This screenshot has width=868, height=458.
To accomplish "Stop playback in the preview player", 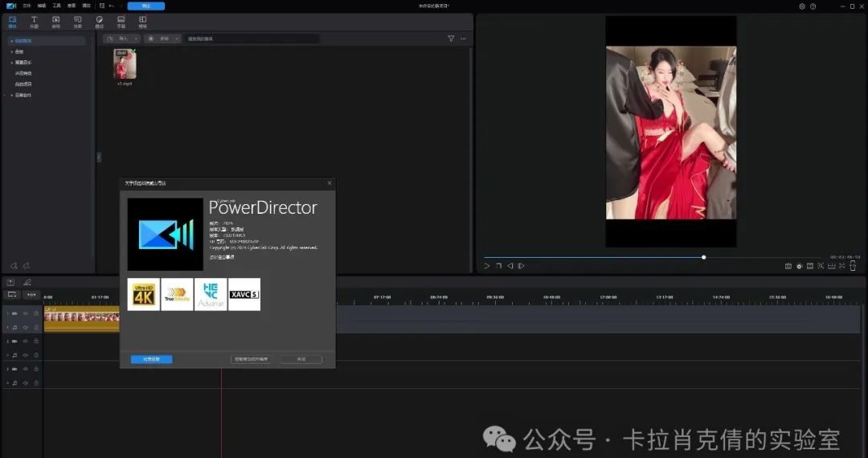I will tap(498, 266).
